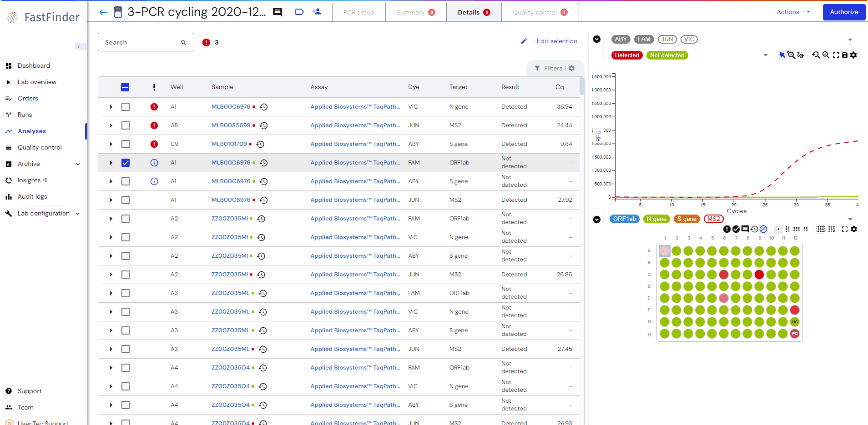Expand the A1 VIC N gene row

(111, 107)
